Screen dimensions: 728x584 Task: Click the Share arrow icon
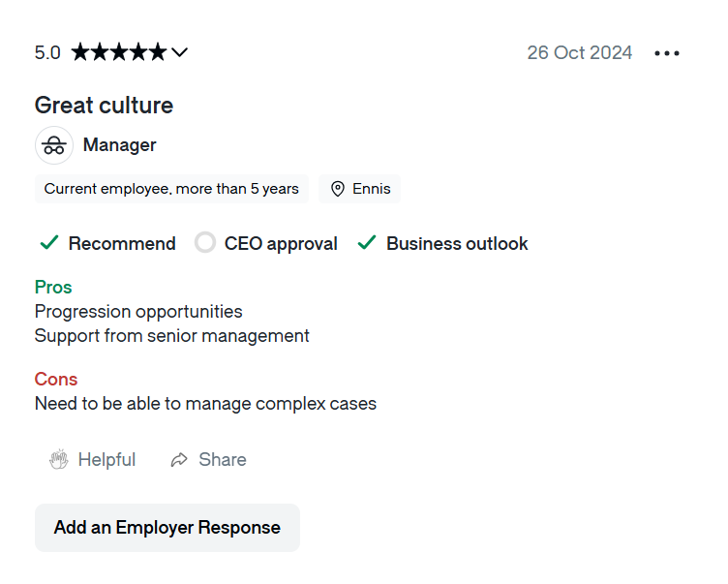click(x=179, y=460)
